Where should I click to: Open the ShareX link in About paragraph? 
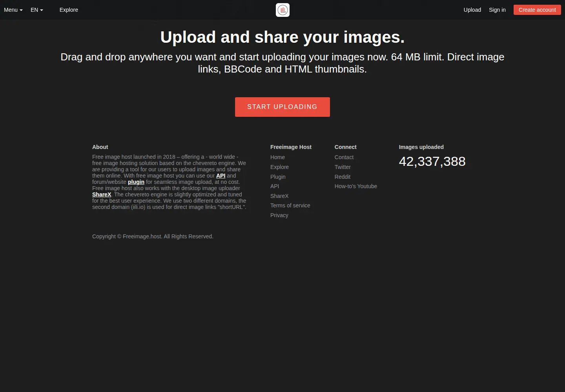tap(102, 194)
